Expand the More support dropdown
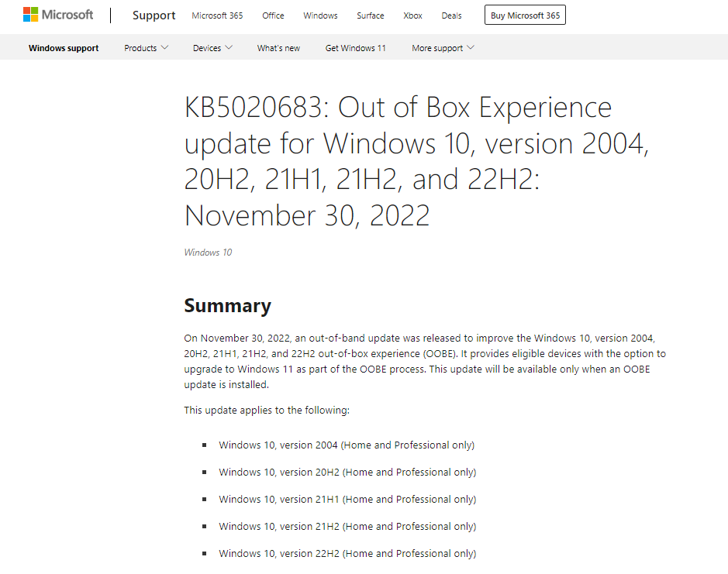The height and width of the screenshot is (574, 728). point(443,48)
